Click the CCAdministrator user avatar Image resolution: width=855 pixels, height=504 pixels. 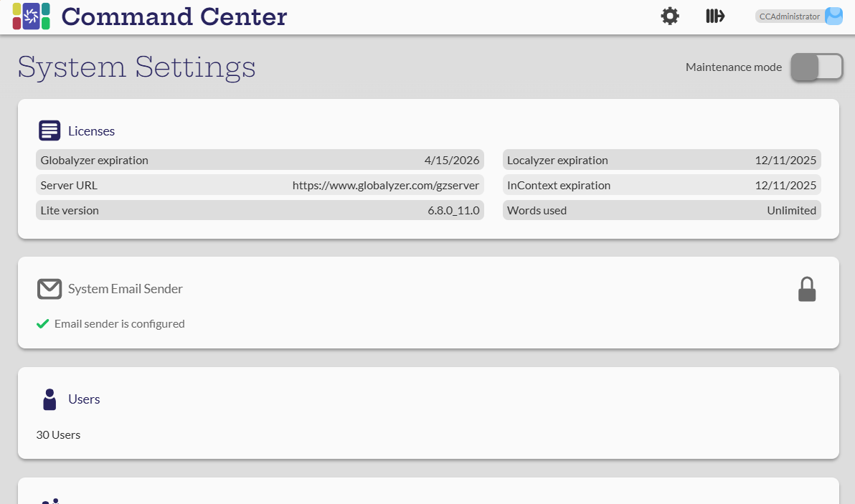[833, 16]
